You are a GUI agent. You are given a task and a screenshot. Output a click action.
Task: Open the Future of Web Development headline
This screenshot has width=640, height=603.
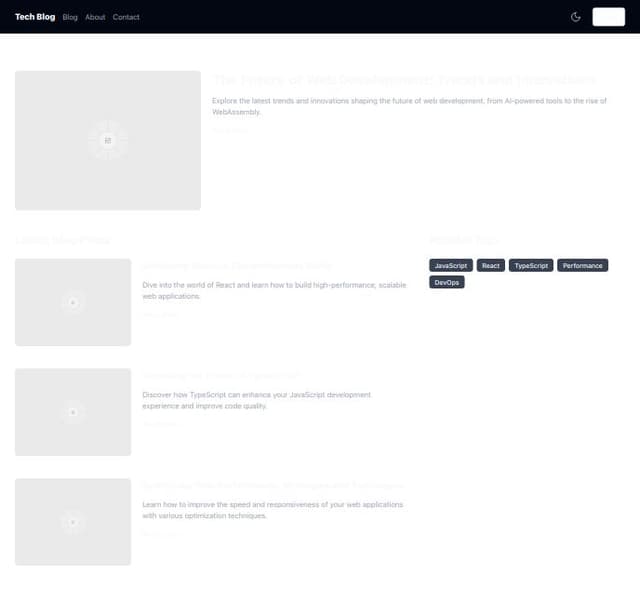(404, 80)
